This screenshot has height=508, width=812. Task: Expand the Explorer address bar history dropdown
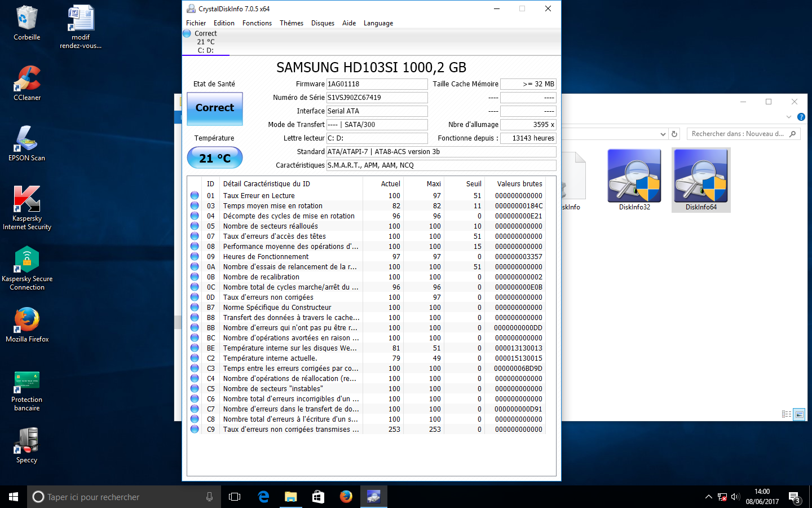[663, 134]
